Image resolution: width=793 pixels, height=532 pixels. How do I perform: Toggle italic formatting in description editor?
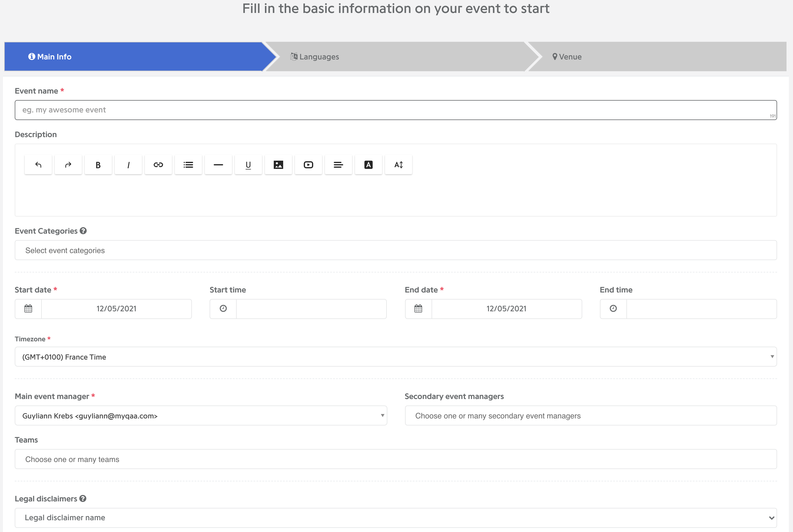128,165
